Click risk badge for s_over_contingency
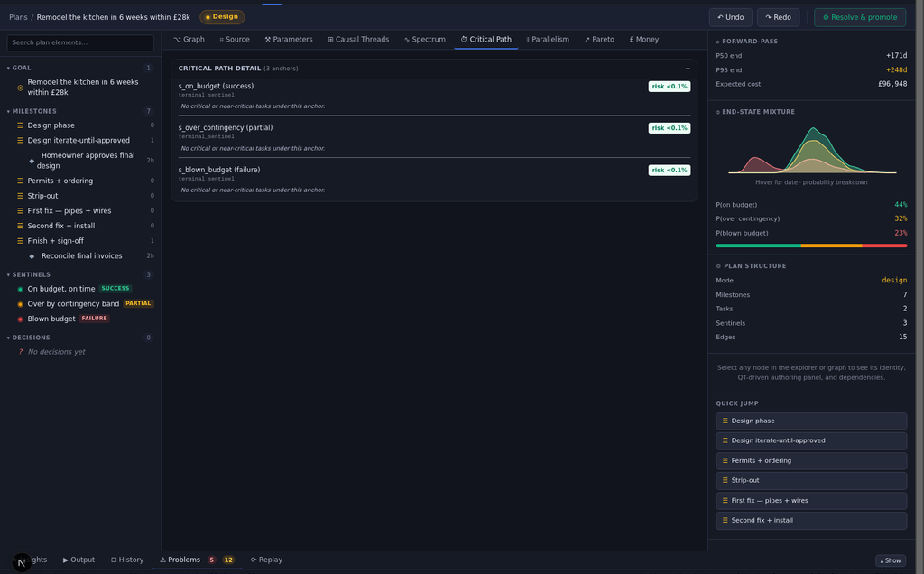The width and height of the screenshot is (924, 574). pos(669,128)
